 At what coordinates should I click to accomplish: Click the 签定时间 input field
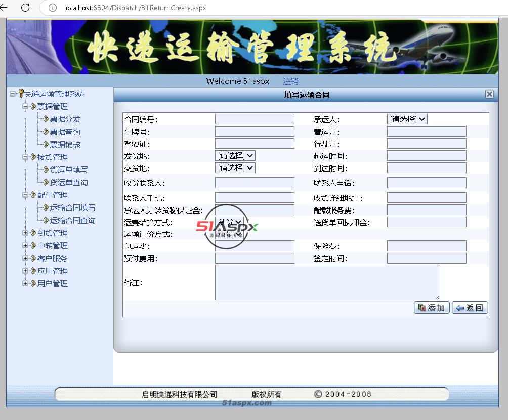coord(427,258)
